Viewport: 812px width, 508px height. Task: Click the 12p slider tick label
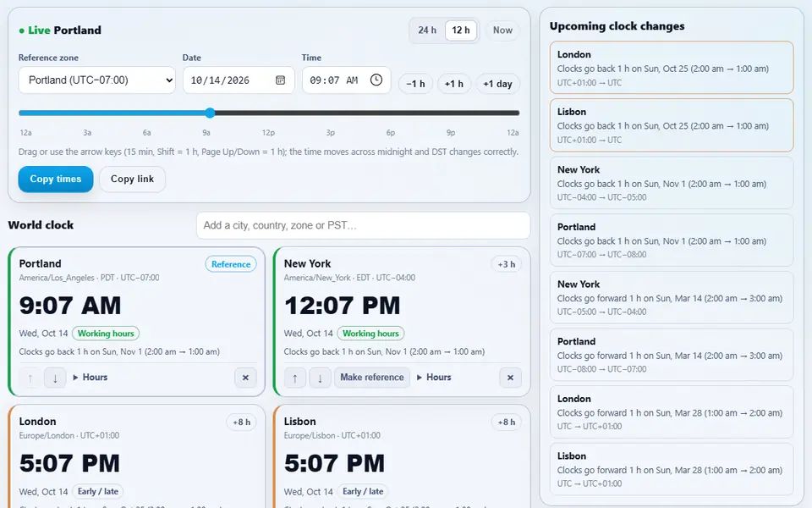pos(268,133)
